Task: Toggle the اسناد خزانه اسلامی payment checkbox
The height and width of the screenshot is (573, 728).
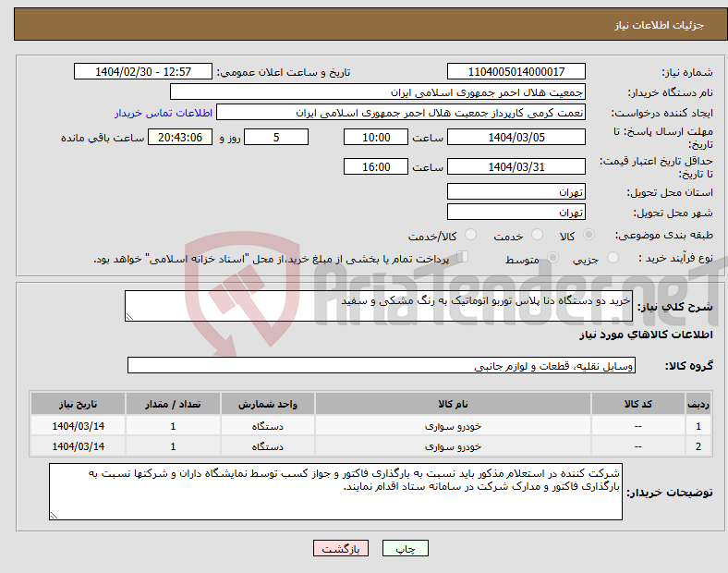Action: tap(463, 257)
